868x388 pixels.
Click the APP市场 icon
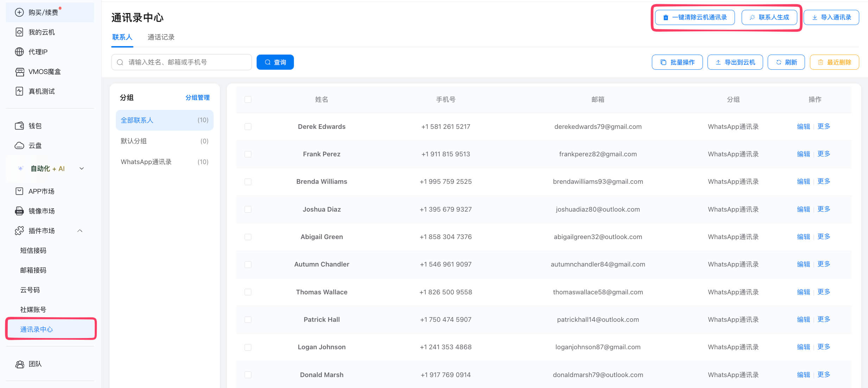pos(19,191)
